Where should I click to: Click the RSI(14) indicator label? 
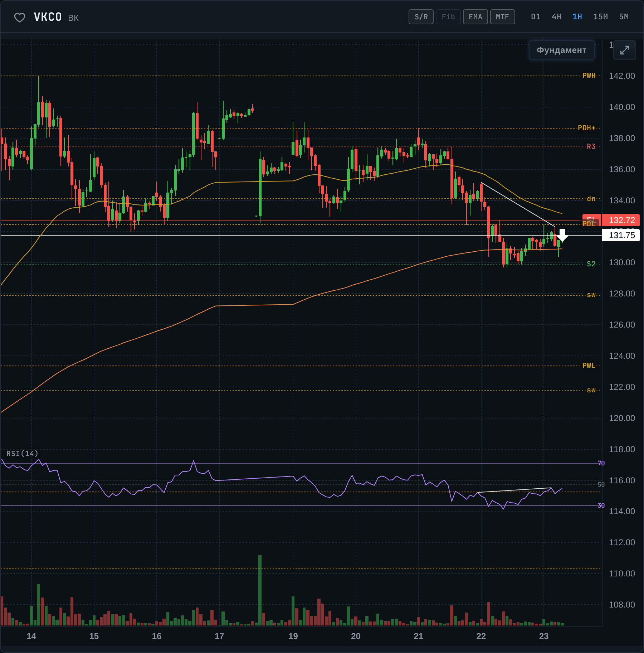click(x=22, y=454)
